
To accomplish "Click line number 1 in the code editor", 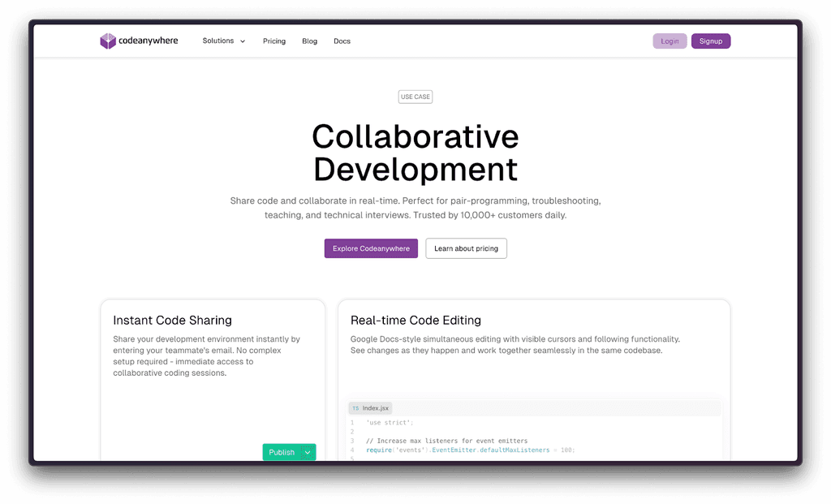I will [351, 422].
